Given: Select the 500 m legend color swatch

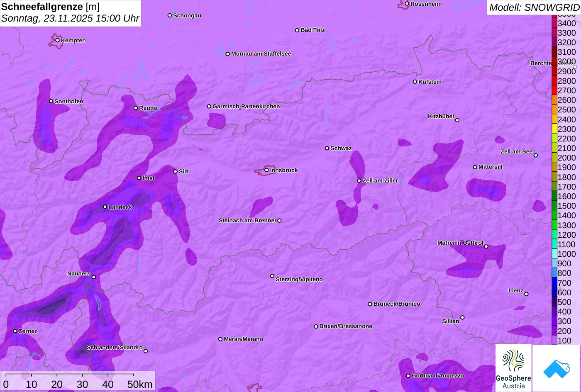Looking at the screenshot, I should coord(554,302).
